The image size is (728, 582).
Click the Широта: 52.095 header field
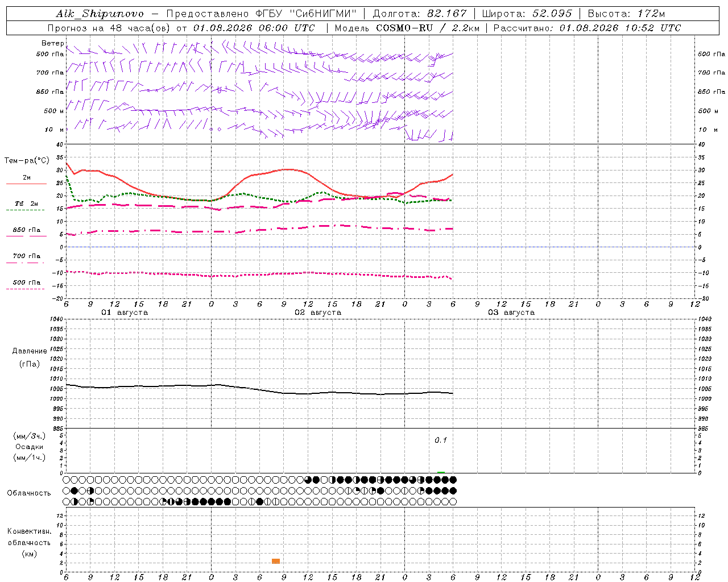pyautogui.click(x=527, y=14)
